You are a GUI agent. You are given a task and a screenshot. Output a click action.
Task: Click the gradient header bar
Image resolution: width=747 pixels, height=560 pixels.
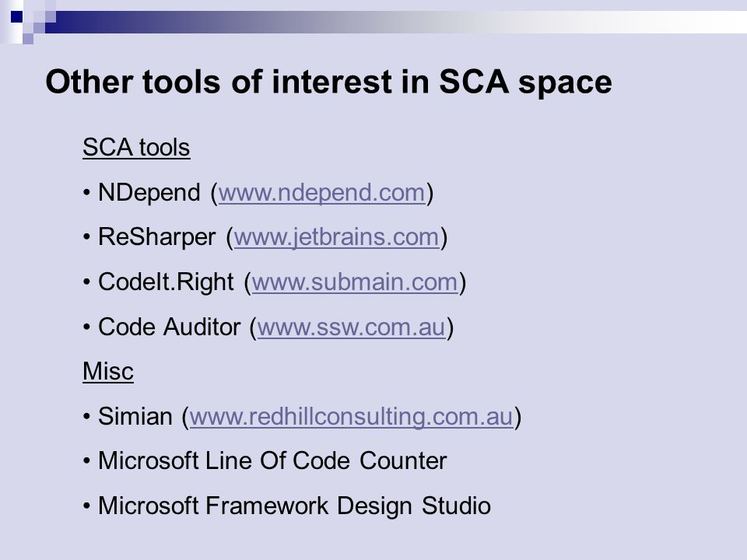(395, 22)
